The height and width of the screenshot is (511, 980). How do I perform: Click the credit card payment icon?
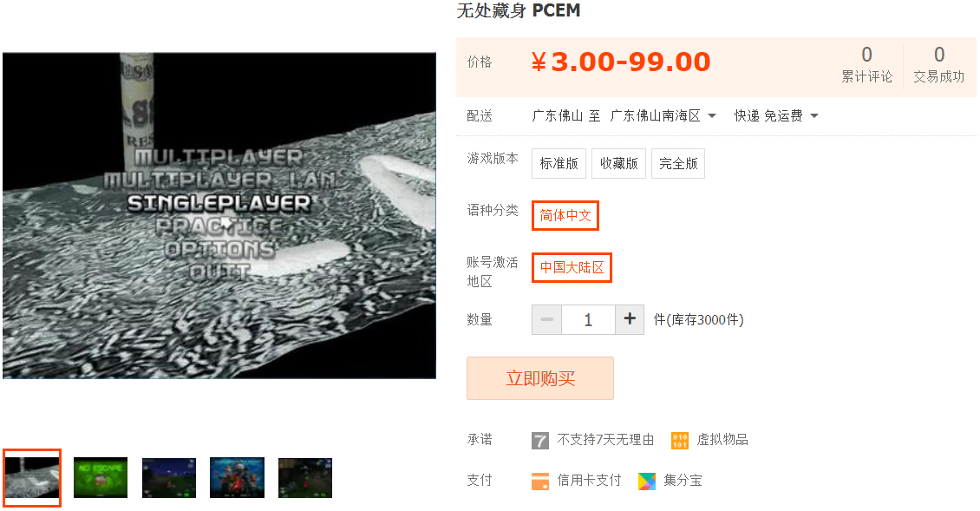[540, 481]
